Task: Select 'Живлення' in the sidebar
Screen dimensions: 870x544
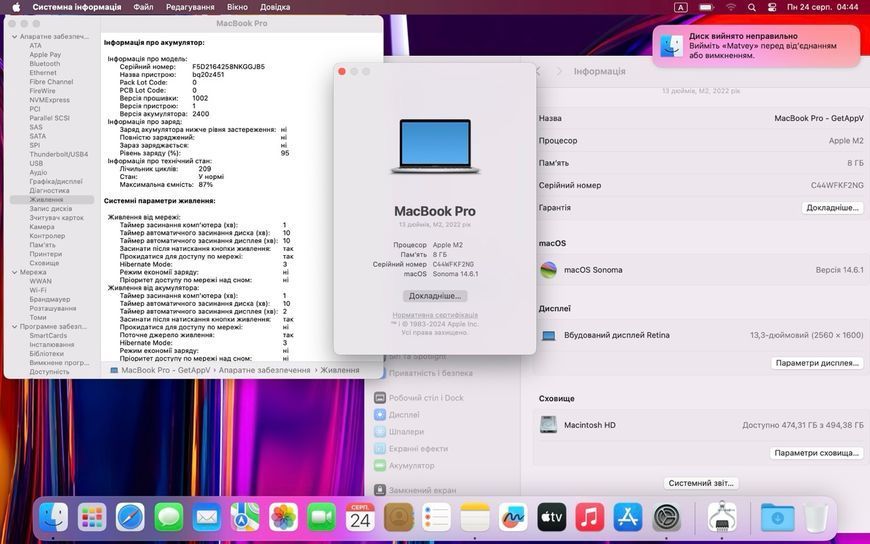Action: [x=52, y=200]
